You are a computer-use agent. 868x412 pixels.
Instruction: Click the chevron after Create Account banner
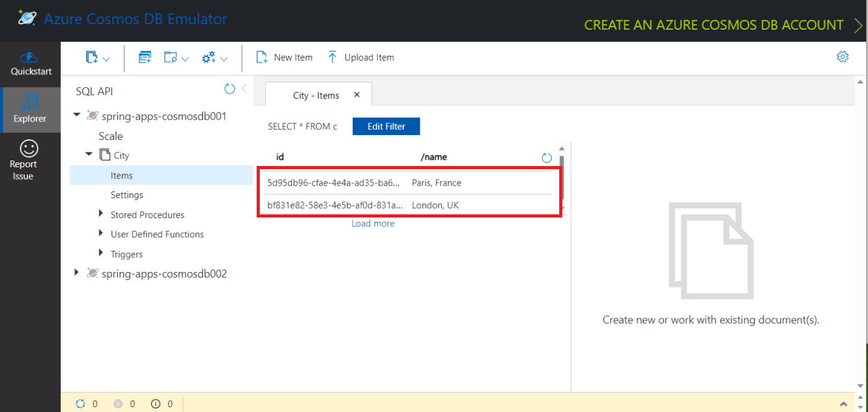859,25
